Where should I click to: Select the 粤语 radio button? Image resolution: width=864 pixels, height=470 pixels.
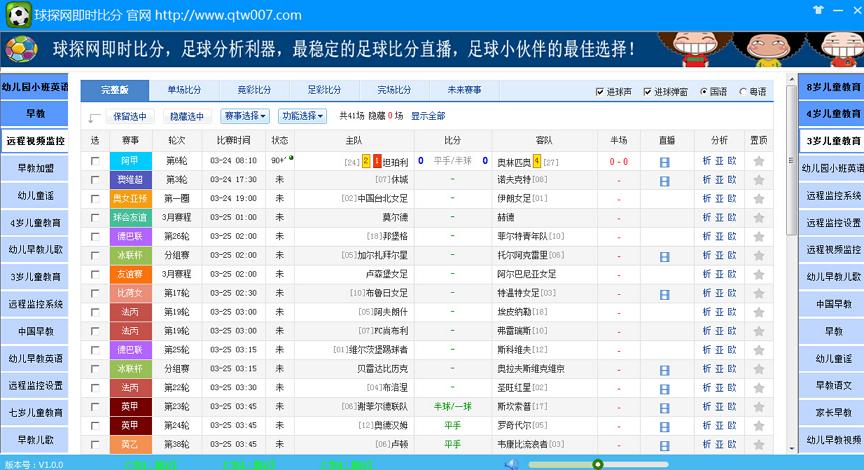(743, 92)
